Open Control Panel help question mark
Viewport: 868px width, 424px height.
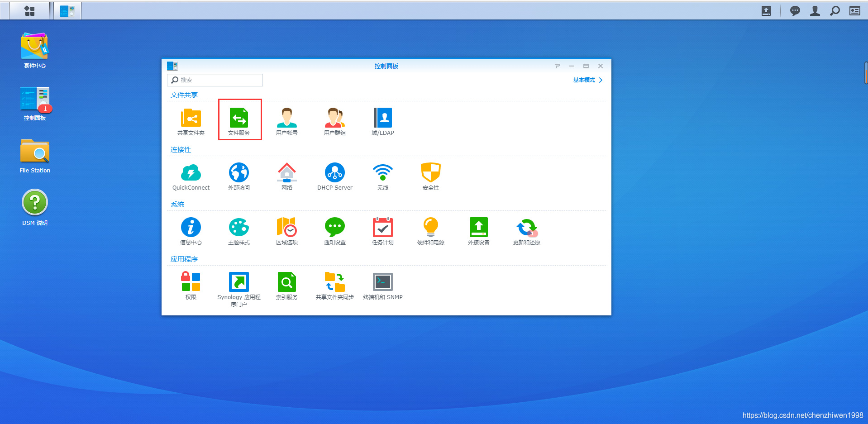pyautogui.click(x=557, y=66)
